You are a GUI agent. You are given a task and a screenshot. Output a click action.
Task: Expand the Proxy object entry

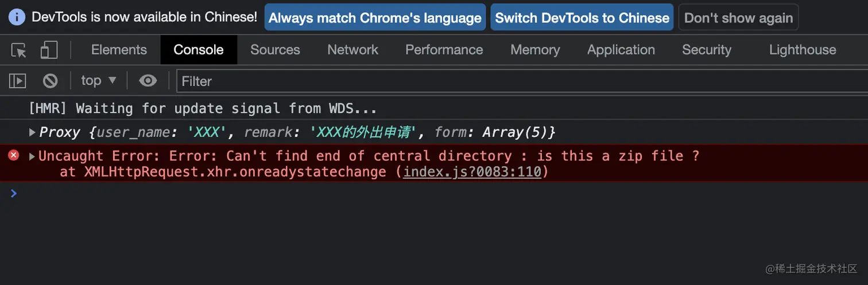32,133
